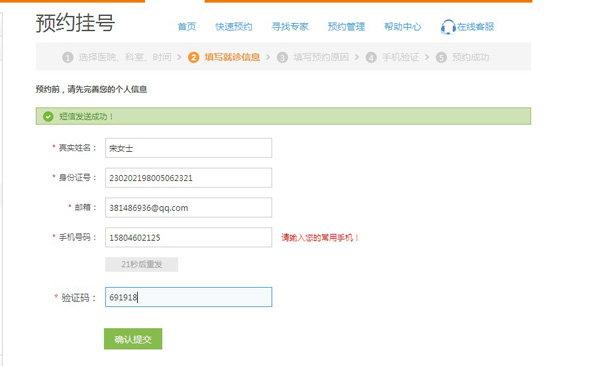Image resolution: width=600 pixels, height=366 pixels.
Task: Click the 预约挂号 page title logo
Action: click(x=75, y=23)
